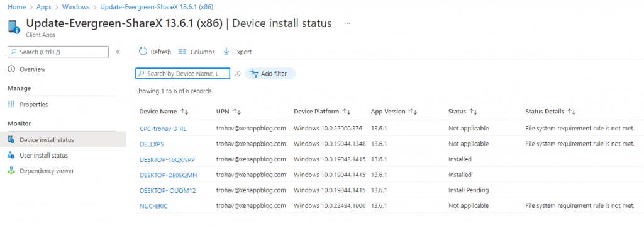Sort by Device Name column arrows
Screen dimensions: 644x230
[x=184, y=112]
